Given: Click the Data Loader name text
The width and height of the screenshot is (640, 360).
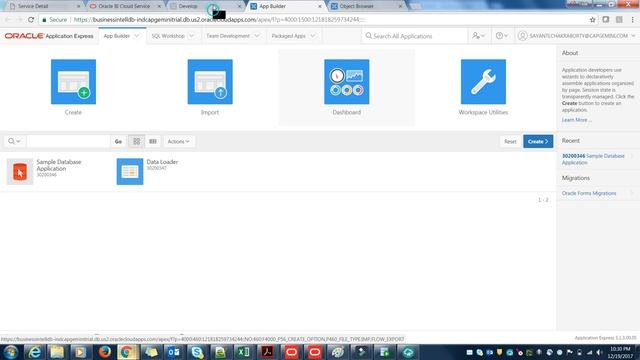Looking at the screenshot, I should click(162, 162).
